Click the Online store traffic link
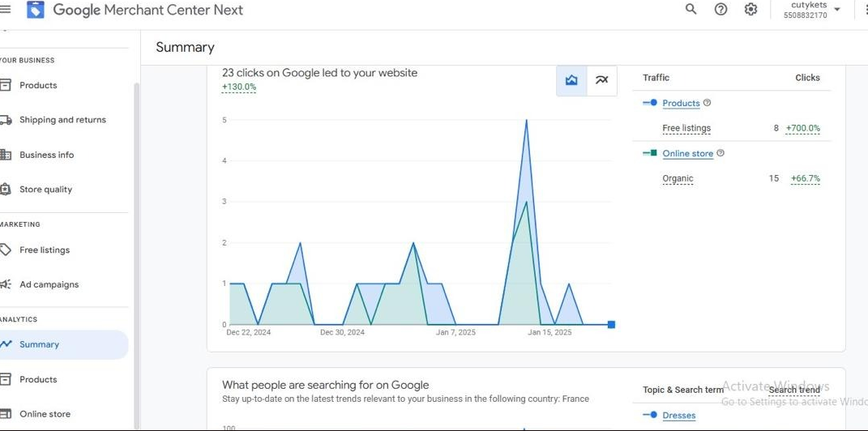This screenshot has height=431, width=868. tap(687, 154)
